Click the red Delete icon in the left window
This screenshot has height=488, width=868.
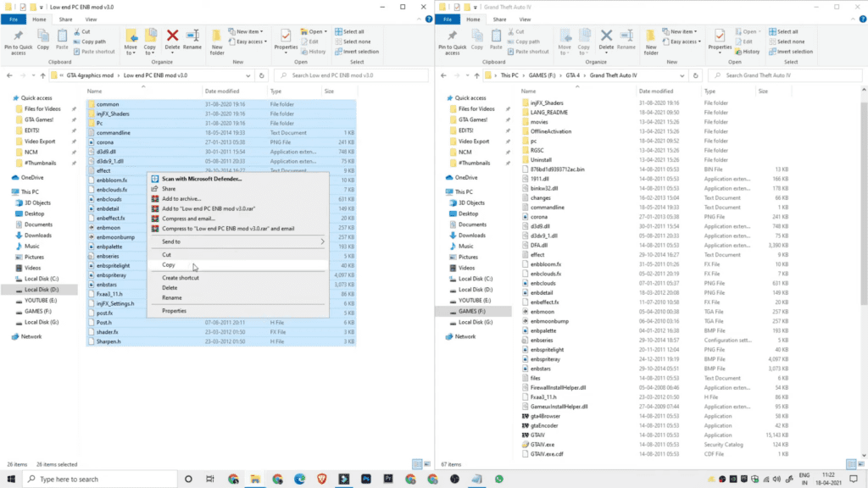tap(172, 38)
